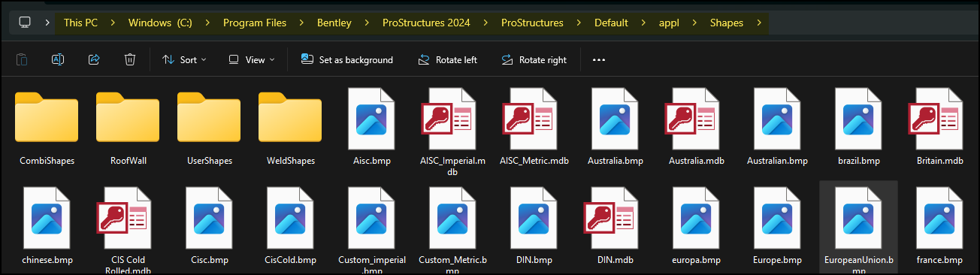Expand chevron after ProStructures 2024 breadcrumb
Image resolution: width=980 pixels, height=275 pixels.
[x=485, y=23]
